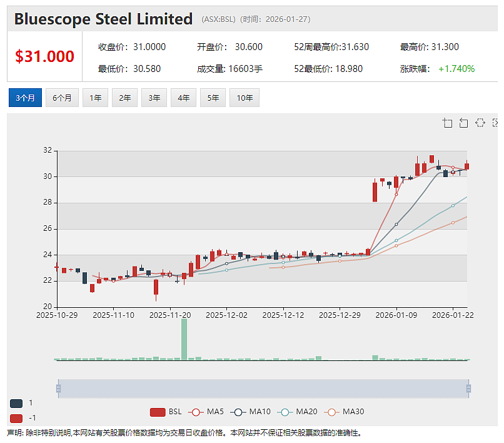Click the +1.740% change value
The image size is (504, 443).
(456, 69)
